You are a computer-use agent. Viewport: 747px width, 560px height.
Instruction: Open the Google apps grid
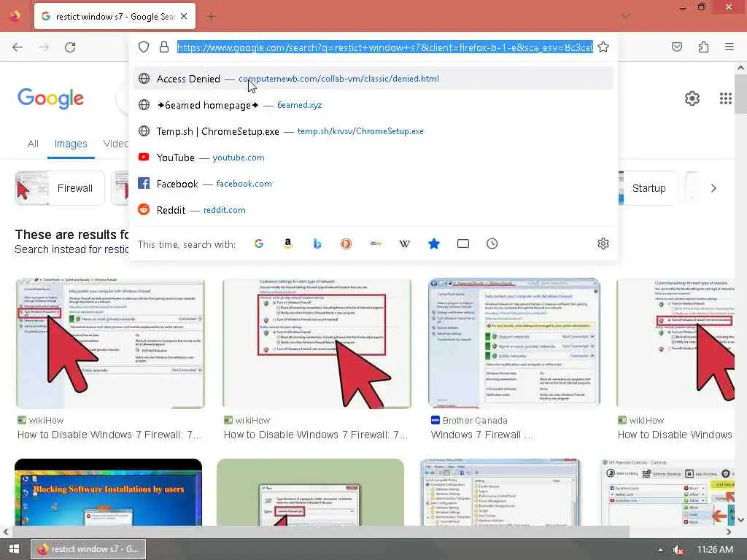click(726, 98)
